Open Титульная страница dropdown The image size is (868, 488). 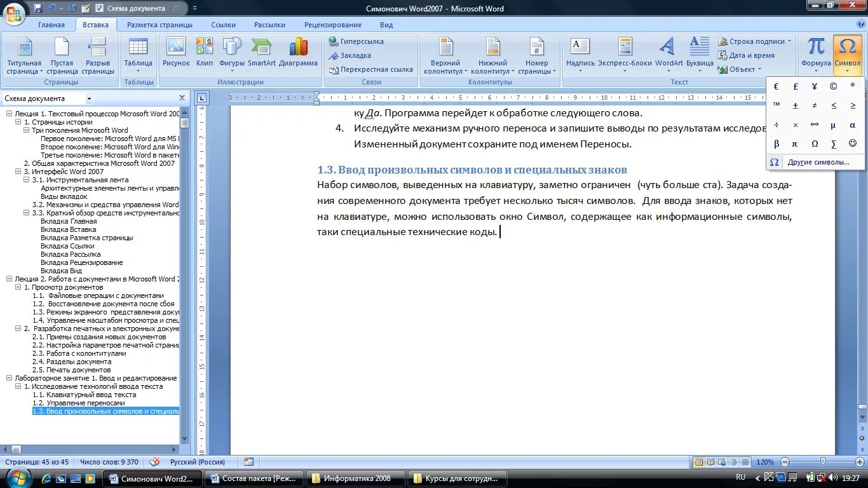tap(24, 56)
